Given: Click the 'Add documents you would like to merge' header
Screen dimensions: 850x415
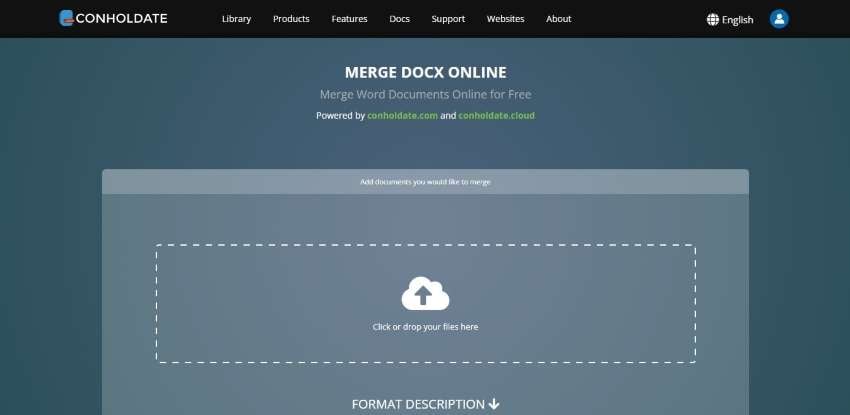Looking at the screenshot, I should [425, 182].
